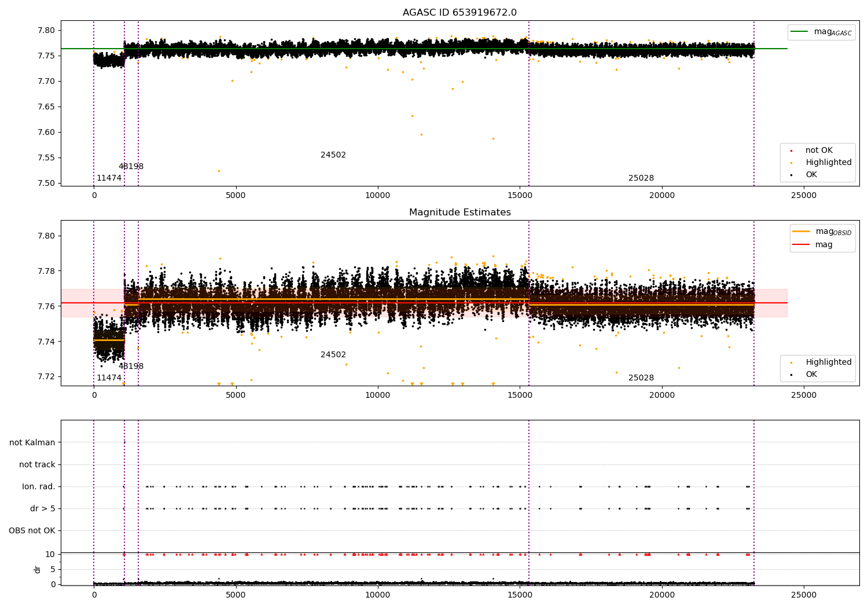
Task: Click the orange line sample beside mag OBSID
Action: tap(801, 232)
